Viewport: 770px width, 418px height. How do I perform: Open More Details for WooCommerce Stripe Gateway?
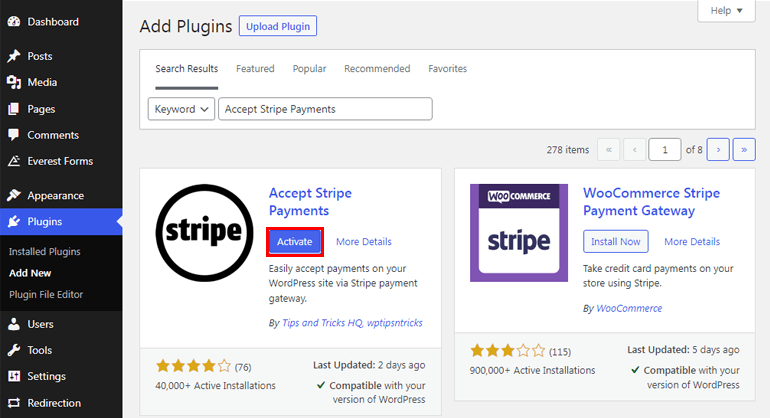pyautogui.click(x=692, y=242)
